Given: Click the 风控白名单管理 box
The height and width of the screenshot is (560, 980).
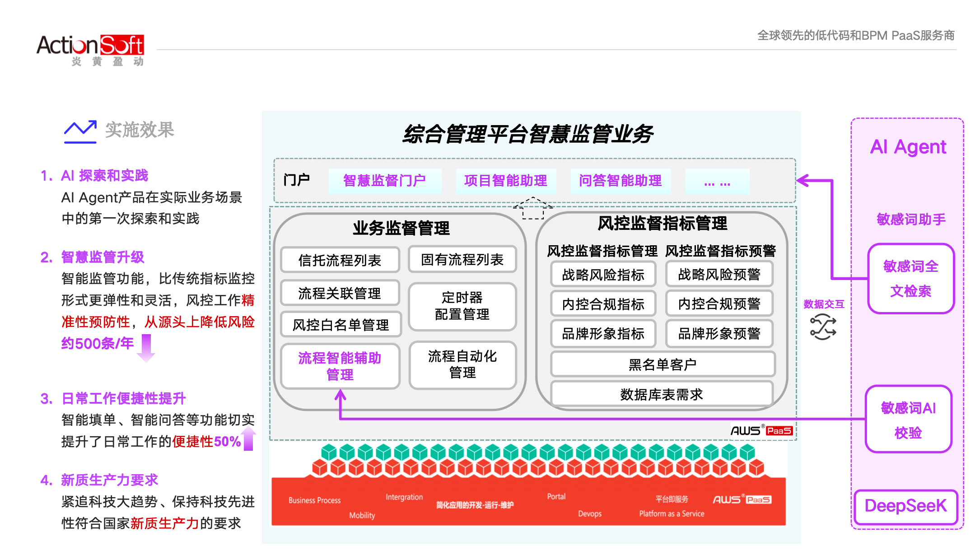Looking at the screenshot, I should click(341, 324).
